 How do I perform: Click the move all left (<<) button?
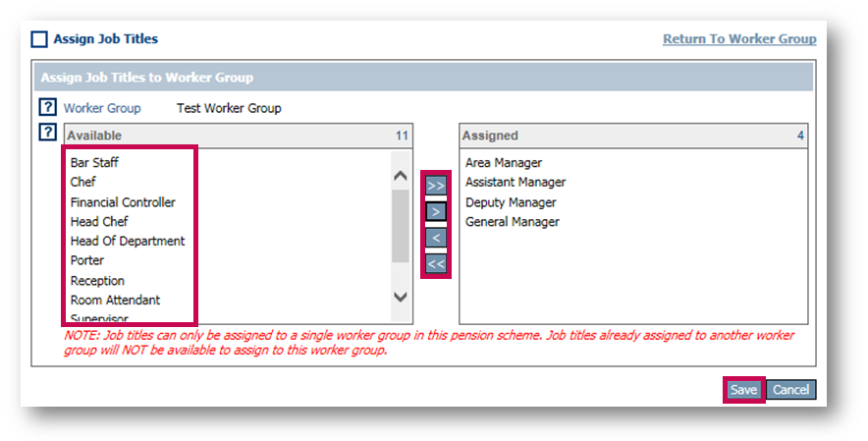pyautogui.click(x=436, y=263)
